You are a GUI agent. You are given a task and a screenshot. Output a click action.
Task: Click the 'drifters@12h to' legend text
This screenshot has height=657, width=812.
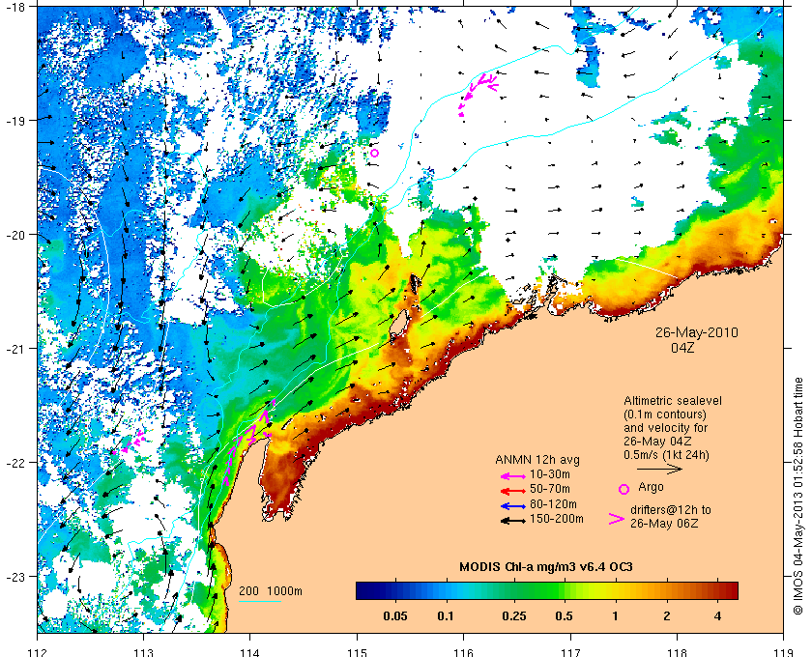click(x=671, y=510)
